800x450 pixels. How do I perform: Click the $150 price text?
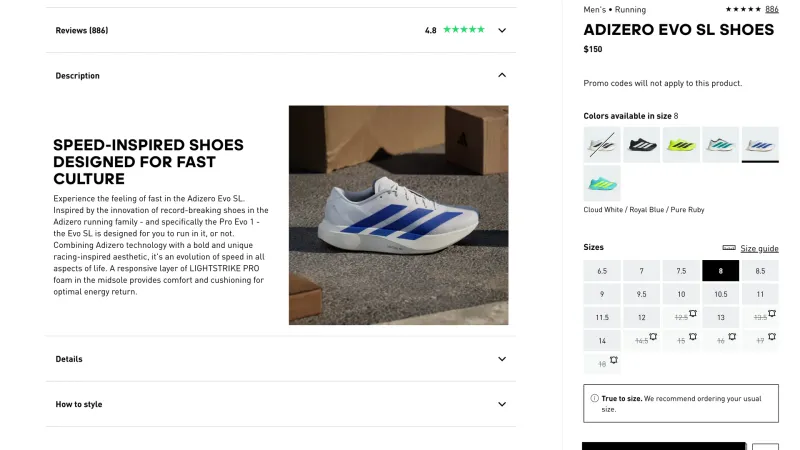593,49
